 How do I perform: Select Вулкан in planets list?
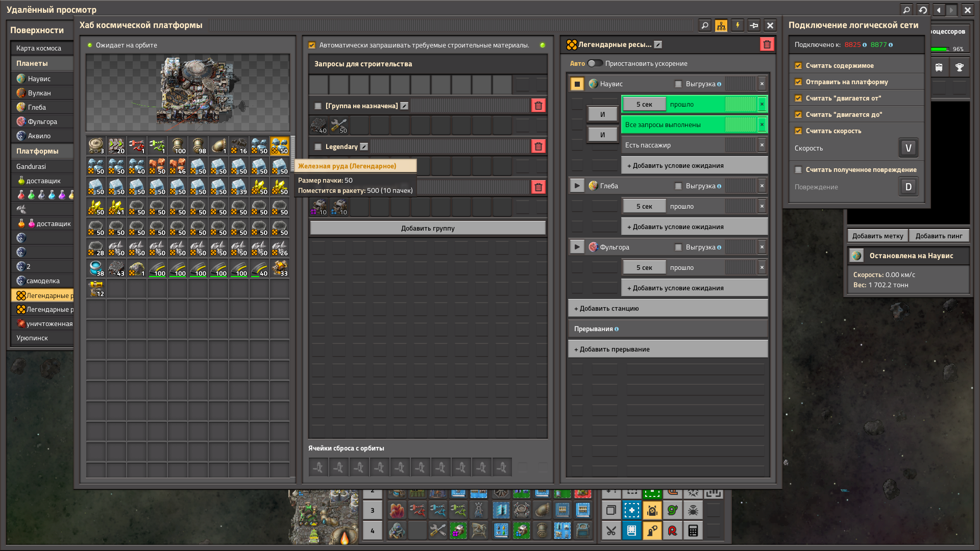[39, 93]
